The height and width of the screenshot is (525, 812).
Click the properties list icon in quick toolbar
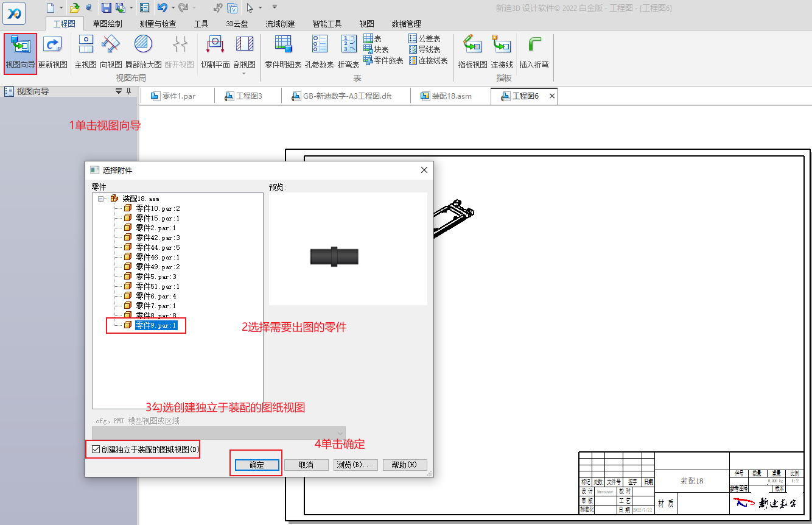(145, 8)
